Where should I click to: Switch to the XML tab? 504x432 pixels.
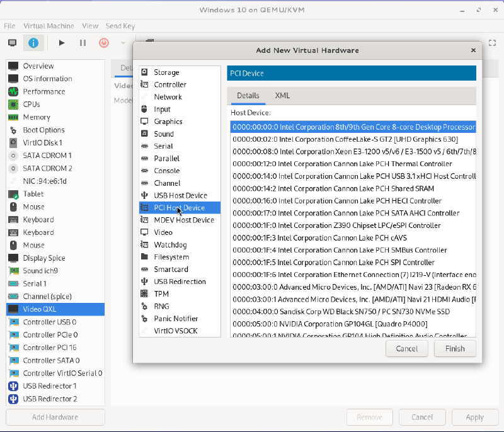point(282,96)
